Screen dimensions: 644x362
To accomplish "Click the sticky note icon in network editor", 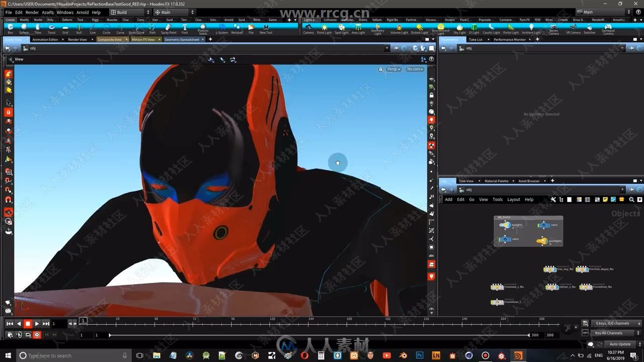I will point(605,200).
